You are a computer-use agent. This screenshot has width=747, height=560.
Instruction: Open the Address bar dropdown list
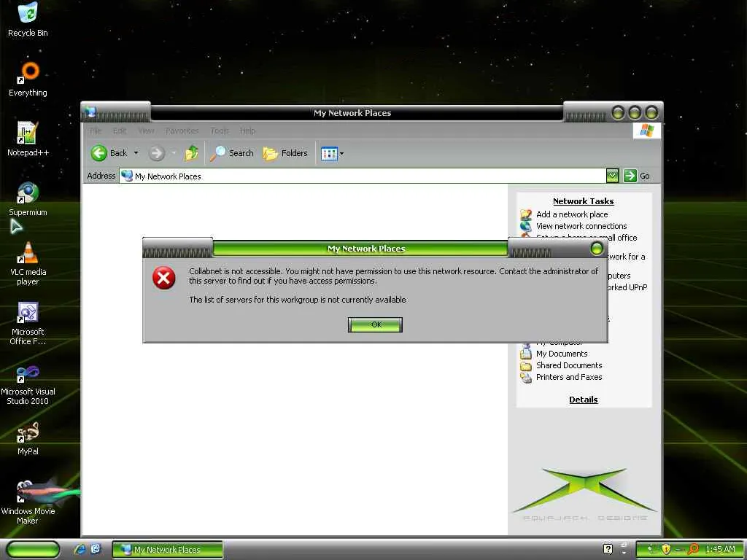click(x=612, y=176)
